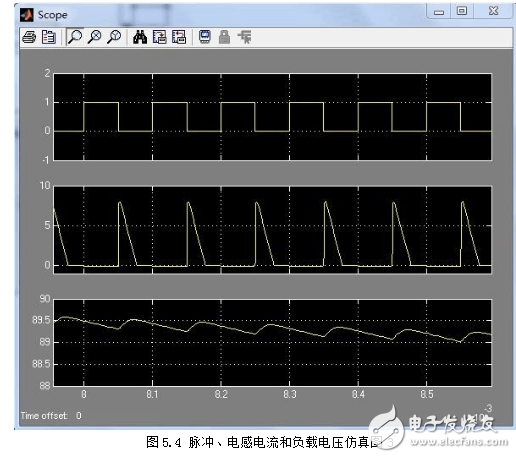This screenshot has height=458, width=516.
Task: Click the pulse waveform top plot
Action: click(272, 117)
